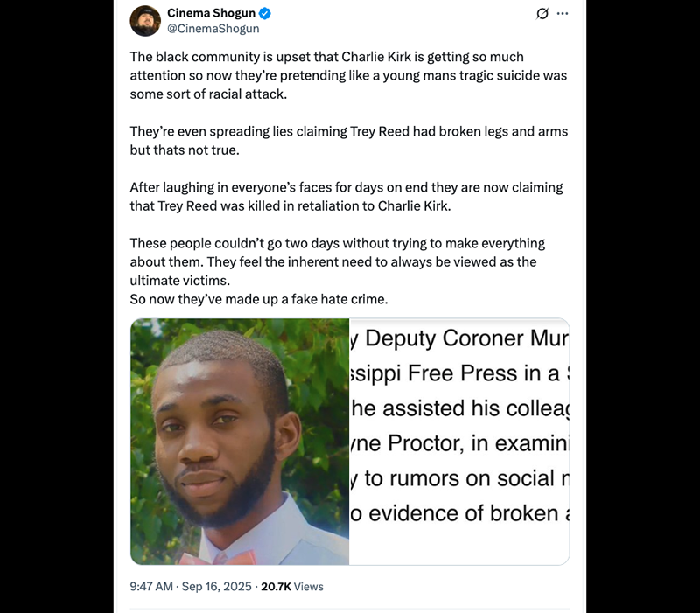Click the word Views beside 20.7K
Screen dimensions: 700x613
tap(309, 586)
